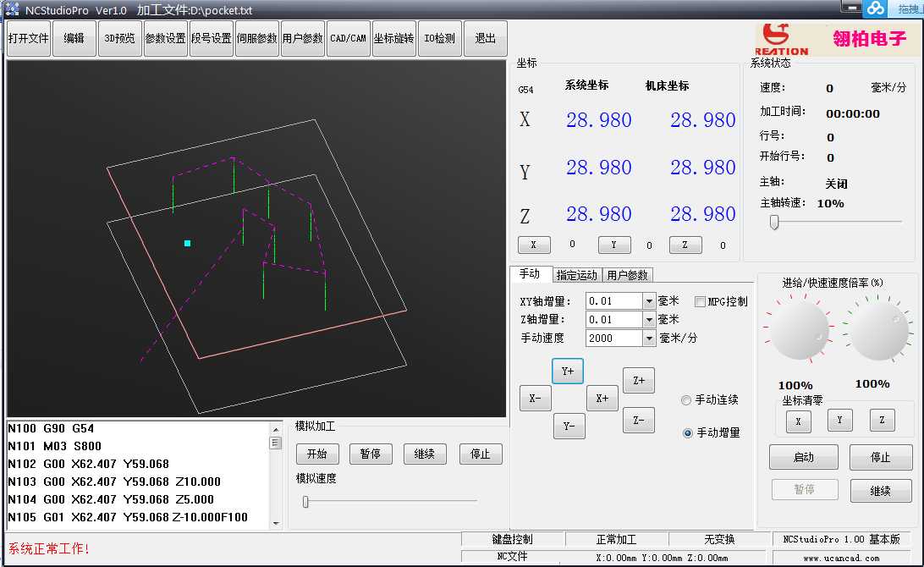Open 参数设置 parameter settings
The image size is (924, 567).
coord(166,38)
